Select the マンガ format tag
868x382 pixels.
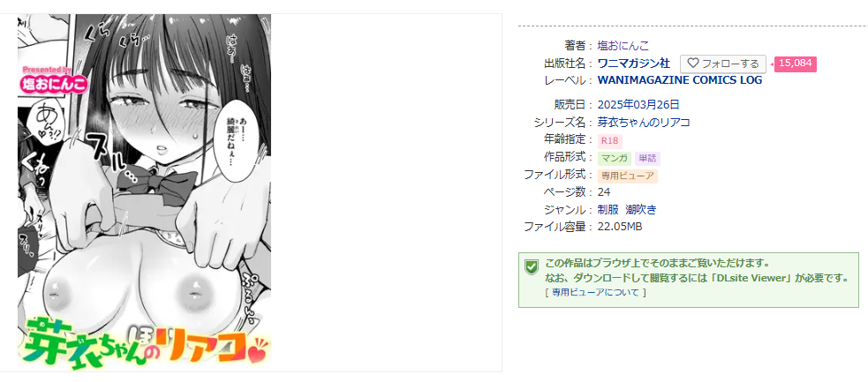pos(615,159)
